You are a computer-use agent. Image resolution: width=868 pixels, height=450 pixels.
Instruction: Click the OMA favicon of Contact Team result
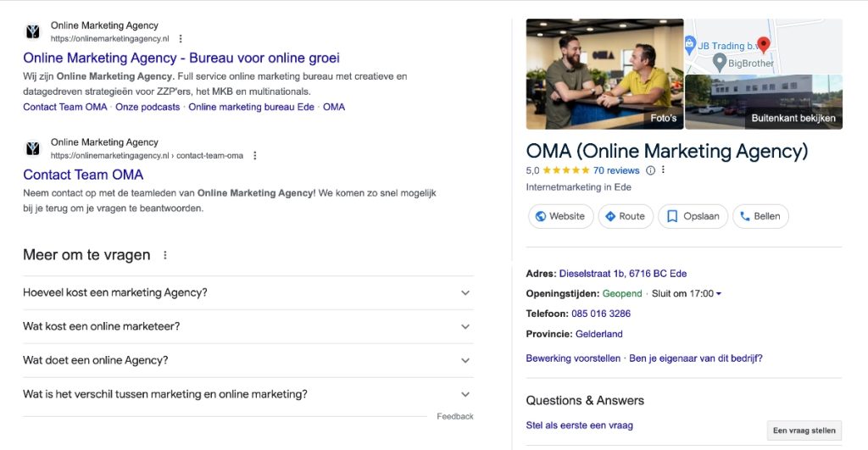pyautogui.click(x=33, y=149)
